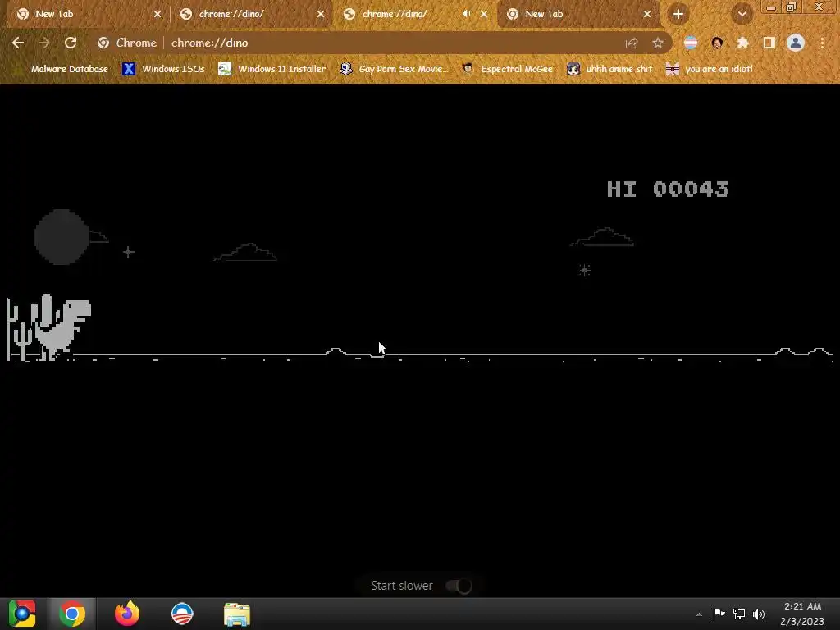This screenshot has width=840, height=630.
Task: Click the HI 00043 score display
Action: (668, 189)
